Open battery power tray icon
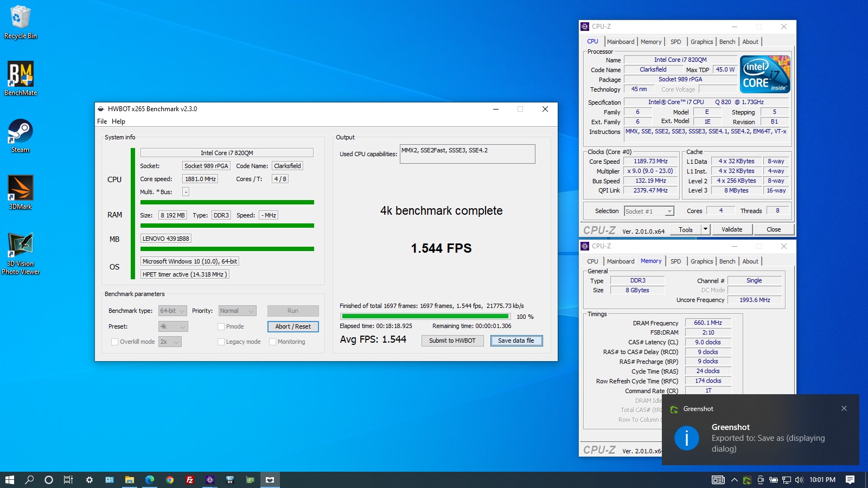This screenshot has width=868, height=488. pyautogui.click(x=774, y=480)
